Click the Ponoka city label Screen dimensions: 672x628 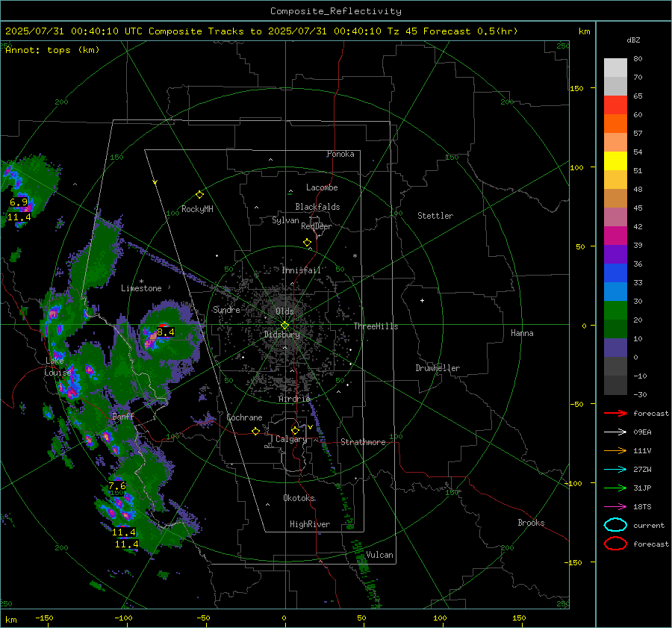(340, 154)
